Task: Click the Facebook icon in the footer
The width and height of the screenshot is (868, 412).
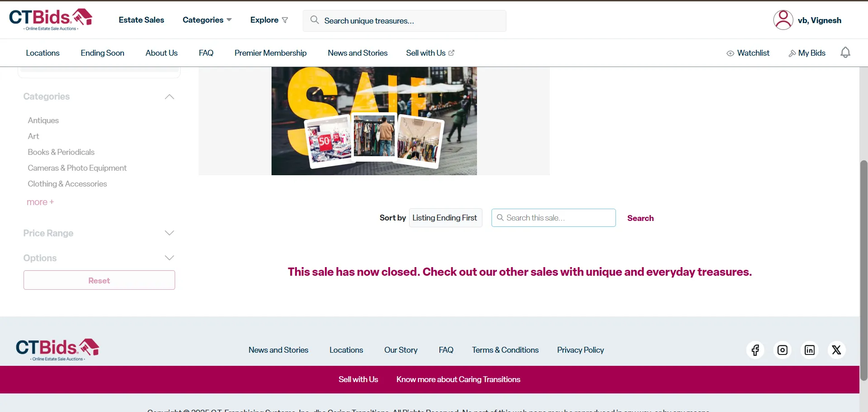Action: 755,350
